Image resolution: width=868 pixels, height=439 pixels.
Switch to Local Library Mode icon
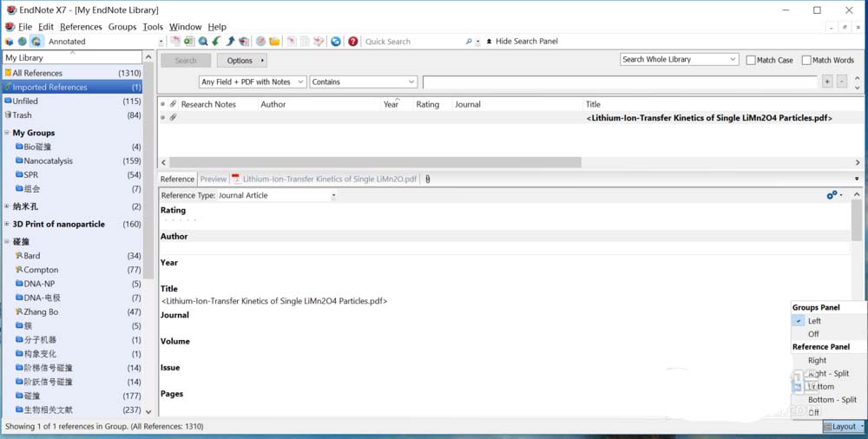click(x=9, y=42)
